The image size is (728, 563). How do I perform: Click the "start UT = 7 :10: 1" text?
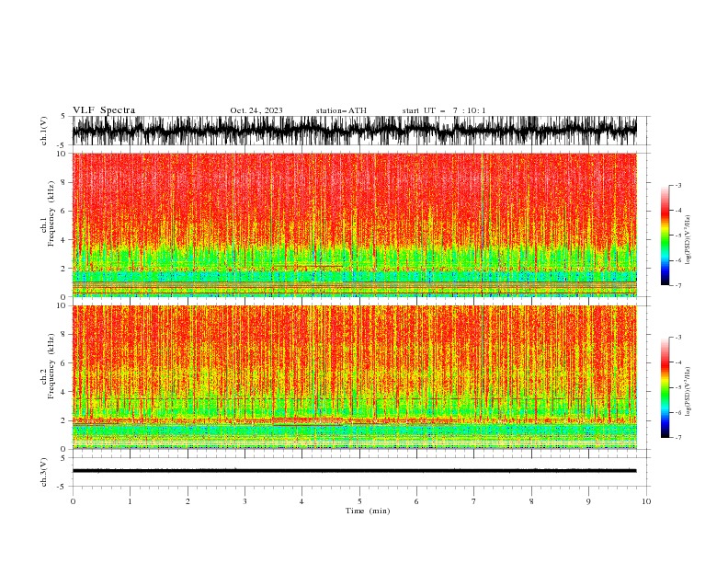(x=444, y=110)
